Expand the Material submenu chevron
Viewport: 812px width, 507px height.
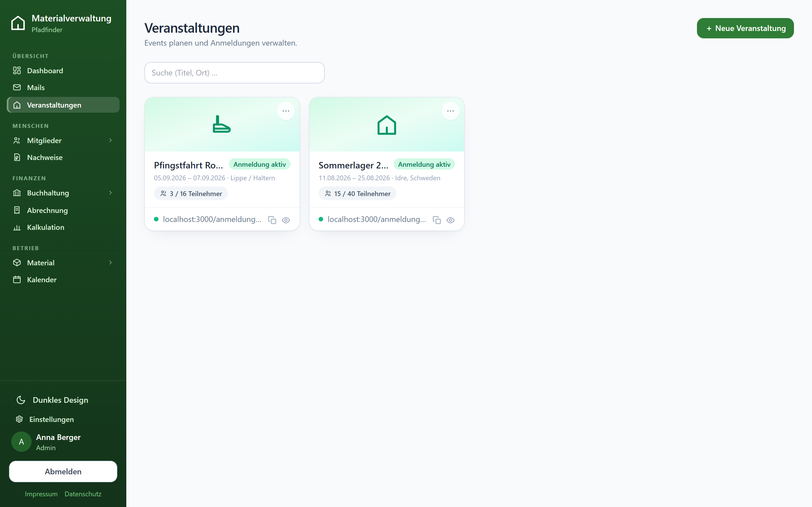coord(111,263)
